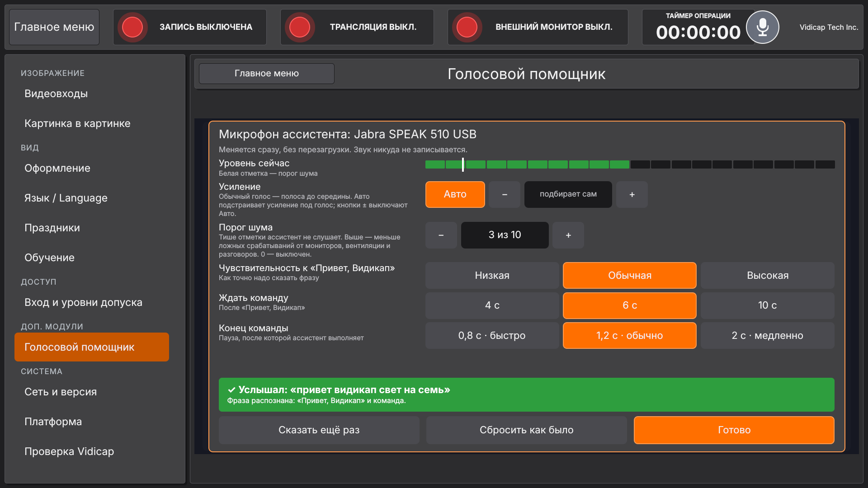Click the green level meter bar
The image size is (868, 488).
tap(630, 164)
